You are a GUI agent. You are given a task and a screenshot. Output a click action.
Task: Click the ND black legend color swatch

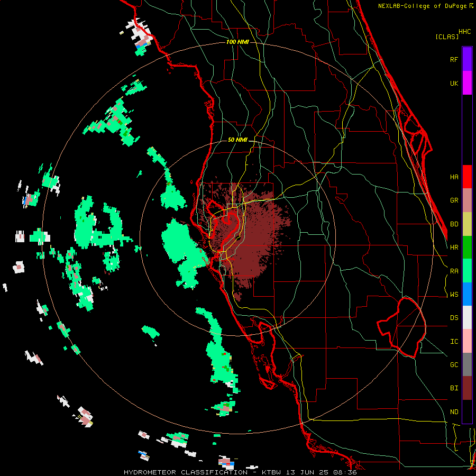pos(467,411)
